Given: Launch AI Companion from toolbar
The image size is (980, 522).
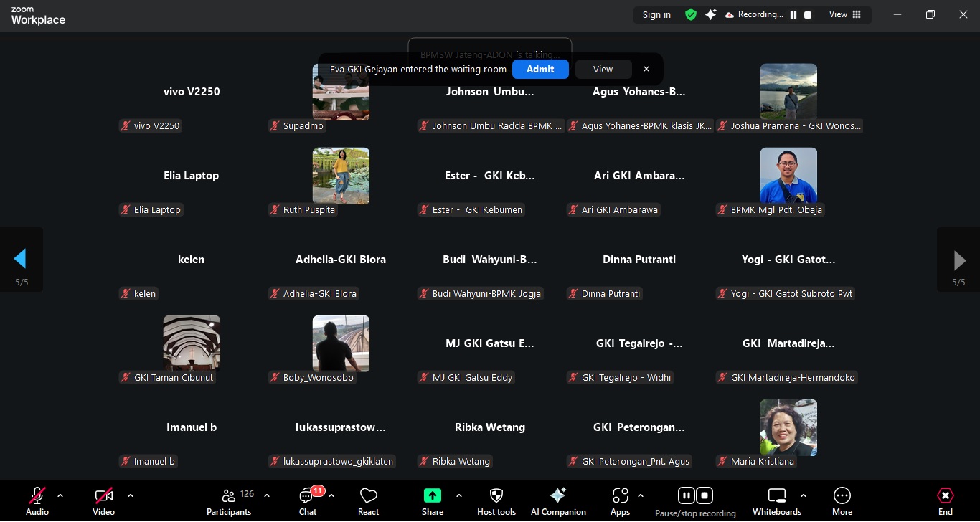Looking at the screenshot, I should pyautogui.click(x=557, y=495).
